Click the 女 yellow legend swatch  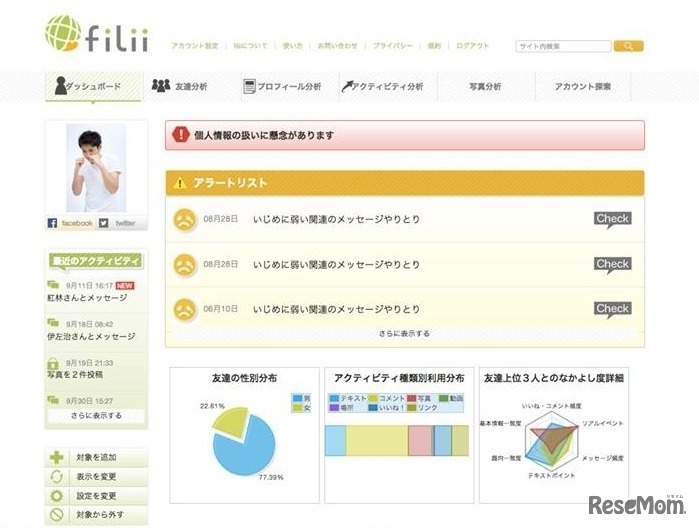click(297, 408)
